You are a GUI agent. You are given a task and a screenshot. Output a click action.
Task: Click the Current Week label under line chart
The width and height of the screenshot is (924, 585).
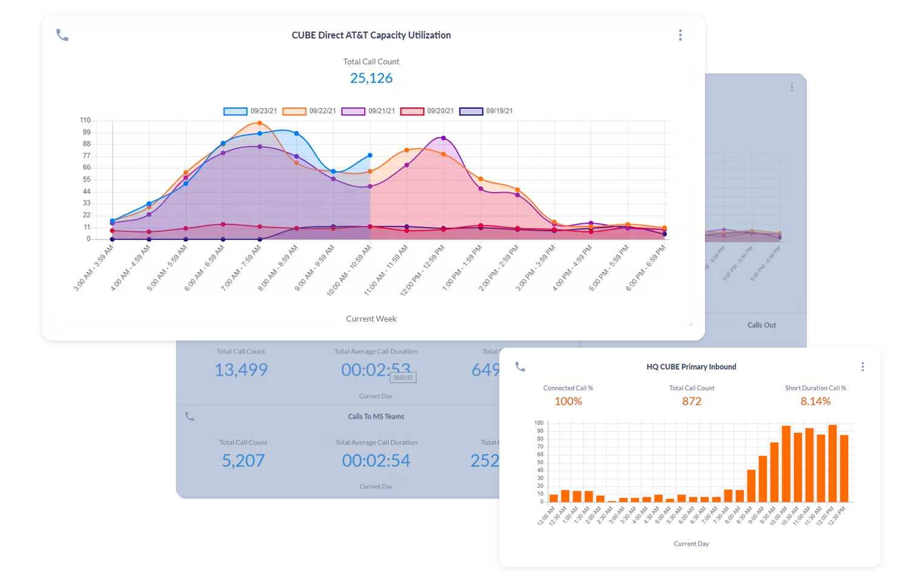371,319
